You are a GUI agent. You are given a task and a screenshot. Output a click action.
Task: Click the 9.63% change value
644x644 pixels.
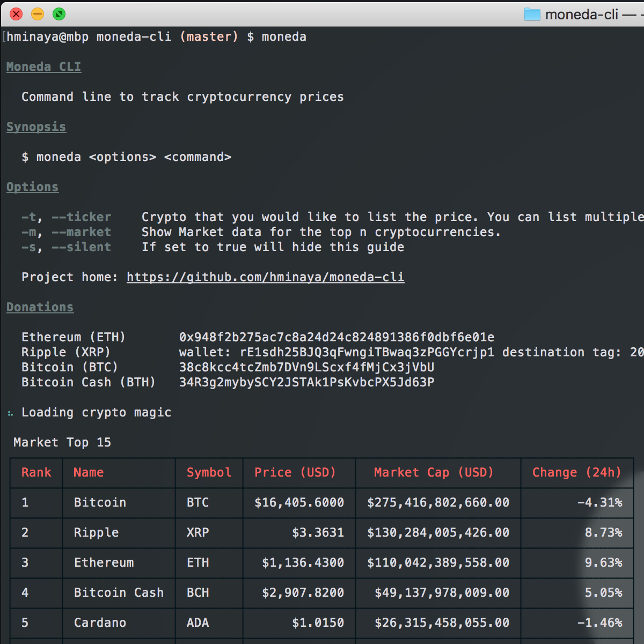point(603,562)
